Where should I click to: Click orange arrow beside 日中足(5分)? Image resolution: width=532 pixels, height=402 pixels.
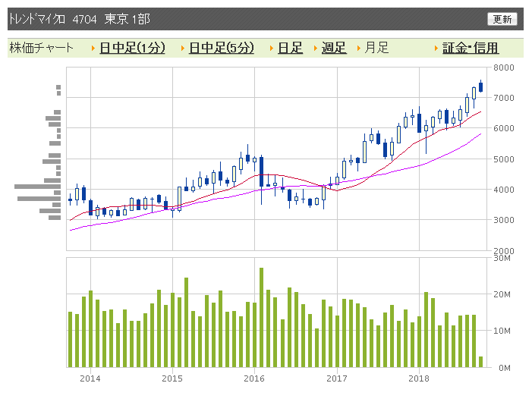point(183,48)
